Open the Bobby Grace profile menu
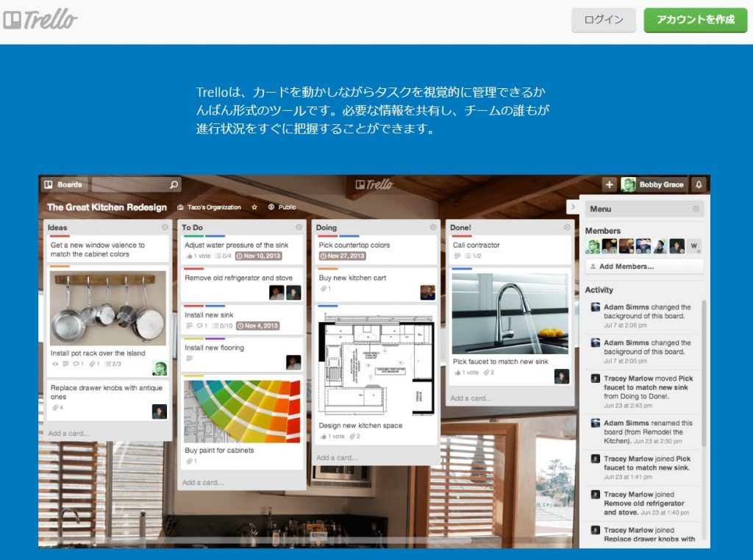The height and width of the screenshot is (560, 753). pyautogui.click(x=653, y=184)
